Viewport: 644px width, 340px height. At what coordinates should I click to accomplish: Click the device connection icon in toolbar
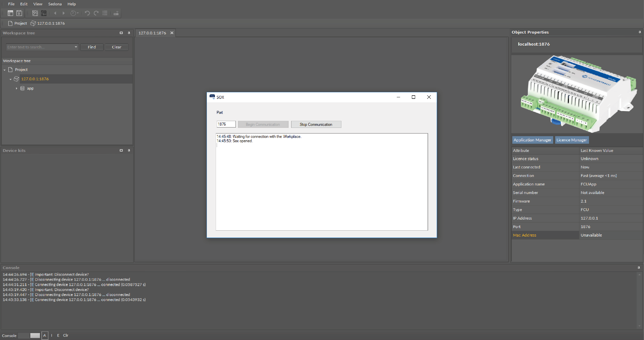tap(116, 13)
